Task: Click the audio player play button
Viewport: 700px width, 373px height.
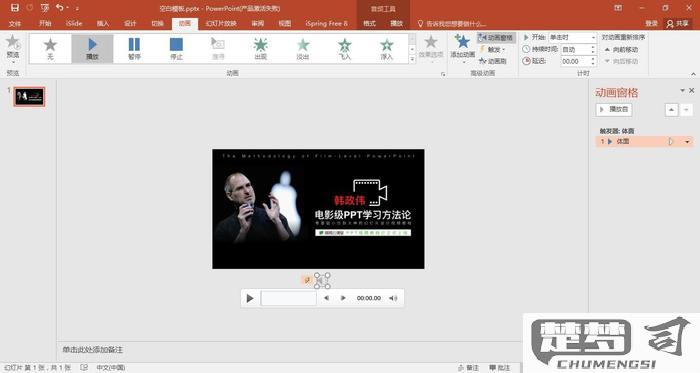Action: click(x=250, y=298)
